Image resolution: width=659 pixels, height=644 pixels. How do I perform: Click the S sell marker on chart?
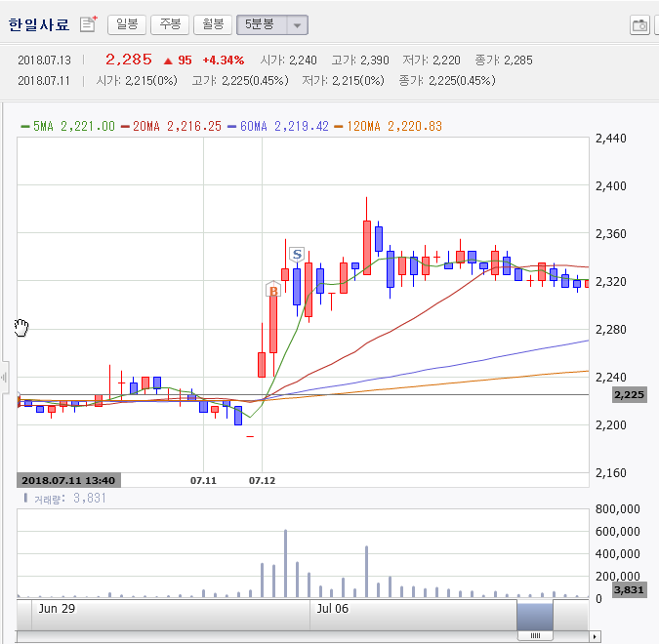[x=297, y=254]
